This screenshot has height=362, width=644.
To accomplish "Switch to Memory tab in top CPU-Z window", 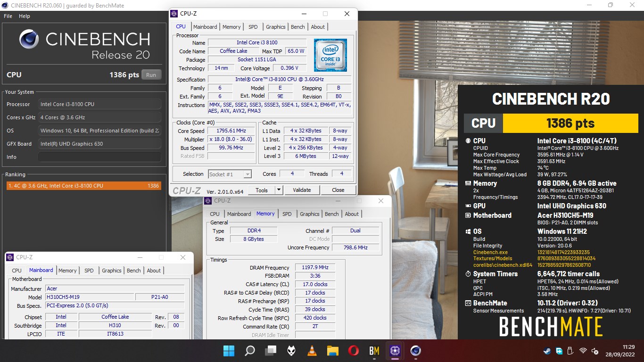I will (x=231, y=27).
